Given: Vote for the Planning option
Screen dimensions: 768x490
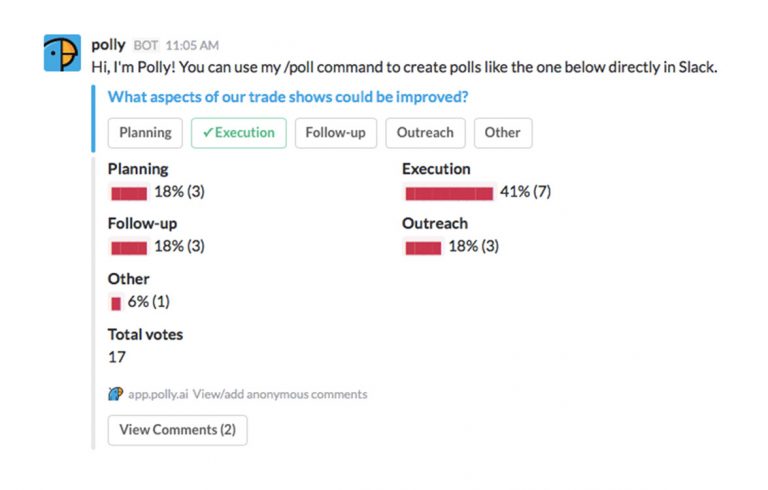Looking at the screenshot, I should pos(145,133).
